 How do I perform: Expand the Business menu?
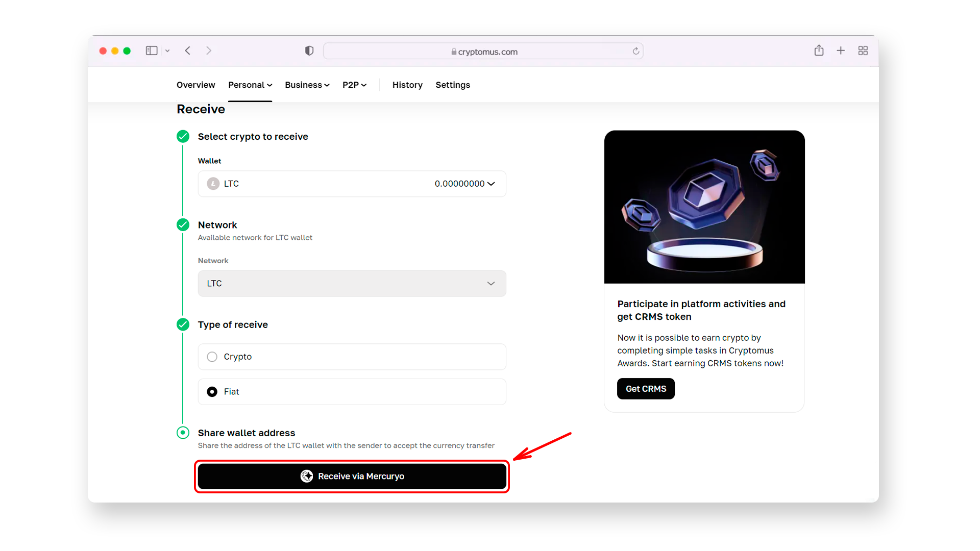[x=307, y=85]
